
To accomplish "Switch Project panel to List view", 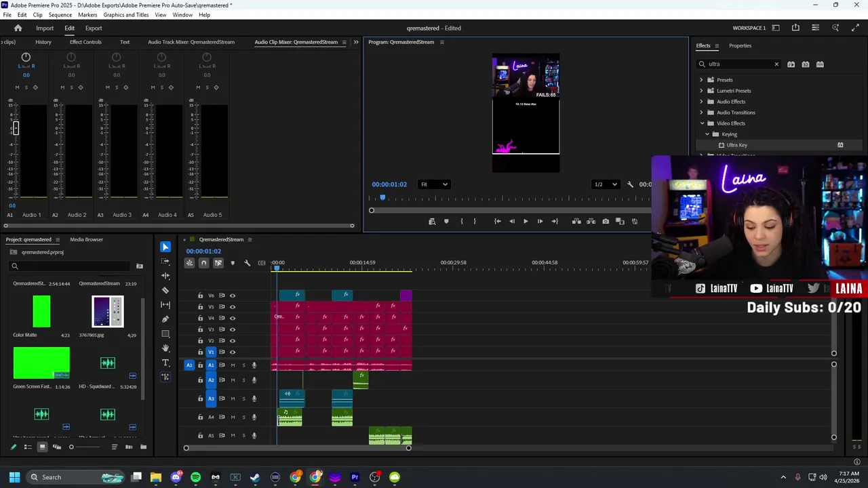I will (x=28, y=447).
